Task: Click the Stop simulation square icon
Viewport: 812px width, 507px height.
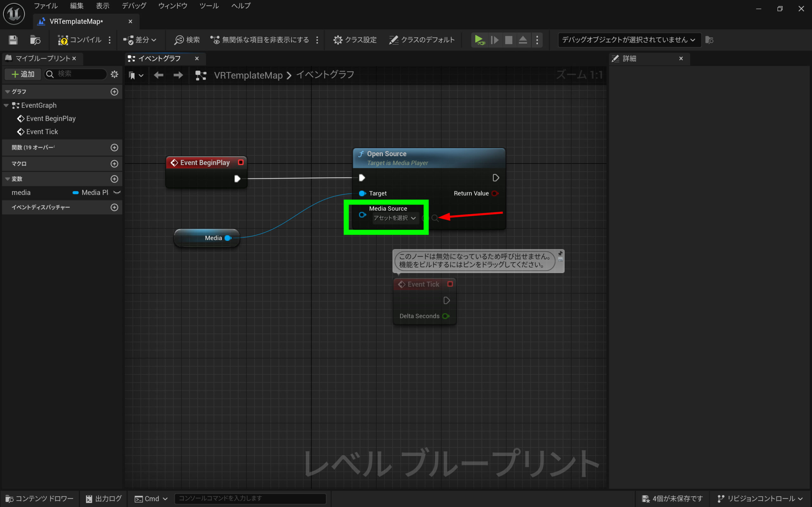Action: pyautogui.click(x=508, y=40)
